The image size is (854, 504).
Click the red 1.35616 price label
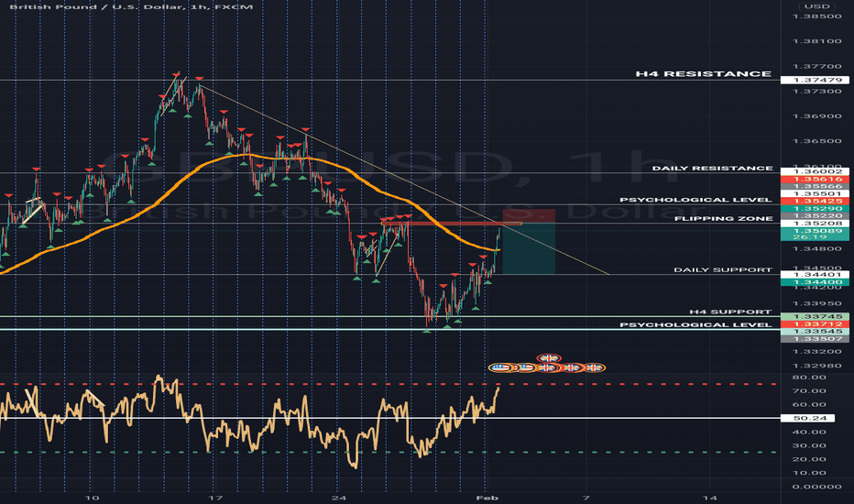tap(815, 180)
